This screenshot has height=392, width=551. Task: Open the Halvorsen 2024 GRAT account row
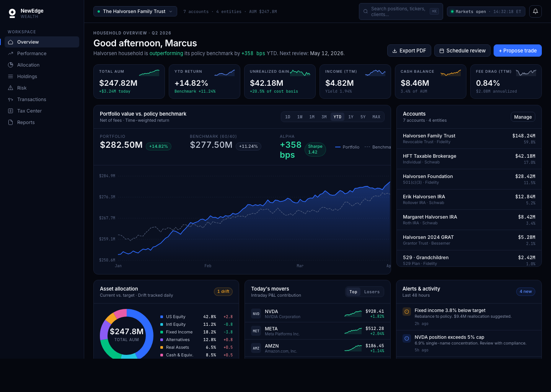(469, 240)
